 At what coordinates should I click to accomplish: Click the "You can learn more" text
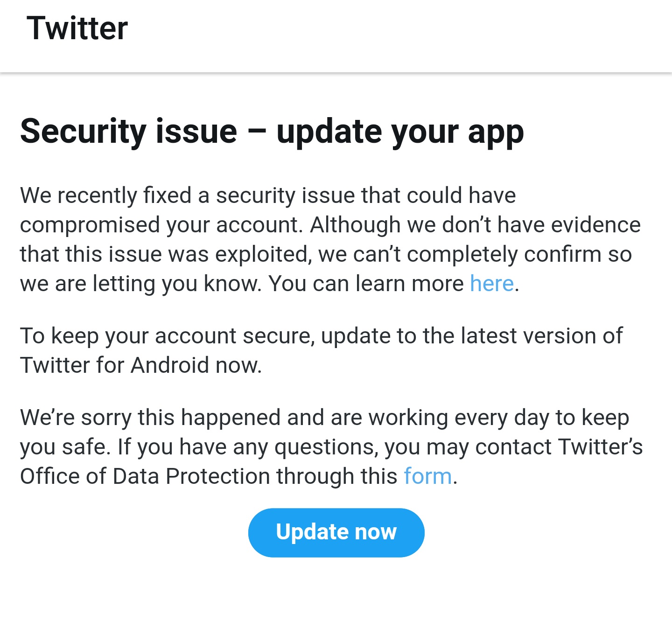coord(366,284)
